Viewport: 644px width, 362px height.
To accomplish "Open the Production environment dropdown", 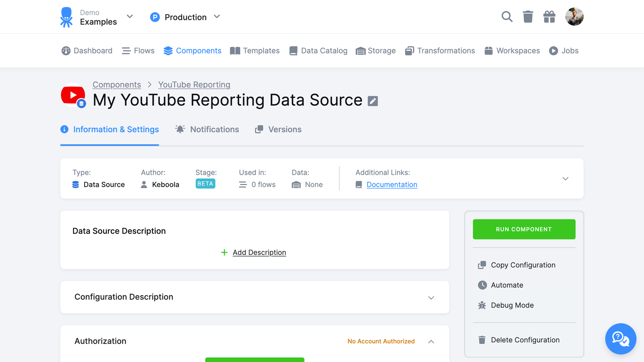I will (185, 17).
